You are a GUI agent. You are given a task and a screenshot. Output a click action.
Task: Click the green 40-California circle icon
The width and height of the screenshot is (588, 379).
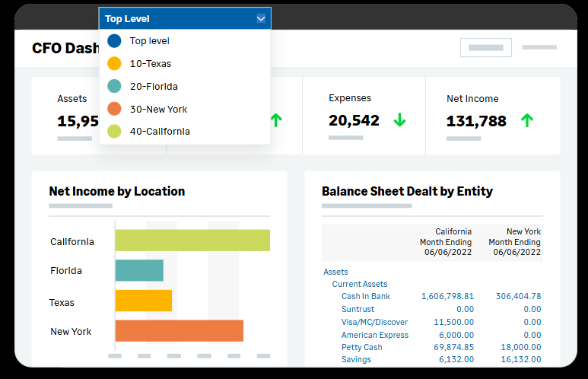[114, 132]
